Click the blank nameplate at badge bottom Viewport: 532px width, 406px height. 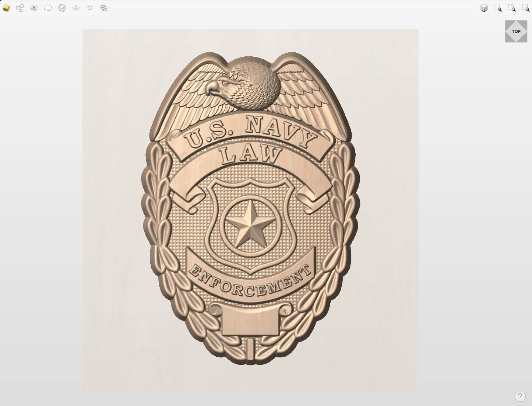click(251, 321)
